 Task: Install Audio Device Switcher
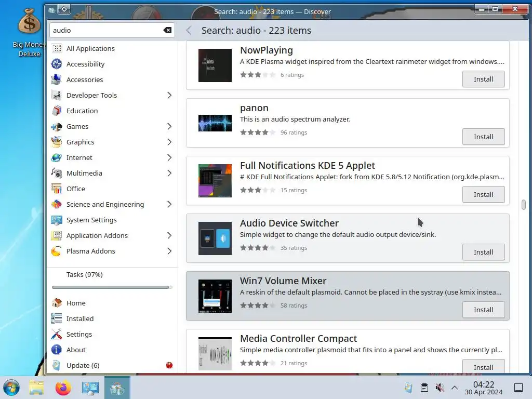tap(484, 252)
